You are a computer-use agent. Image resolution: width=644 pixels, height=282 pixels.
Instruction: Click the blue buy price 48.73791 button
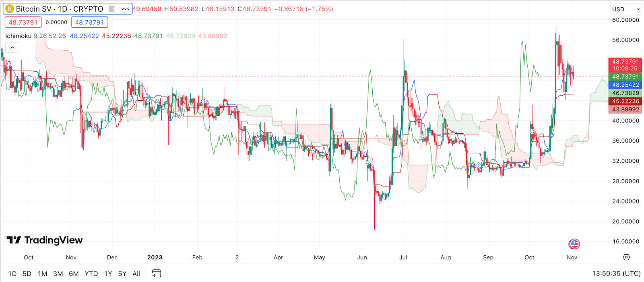(x=89, y=23)
